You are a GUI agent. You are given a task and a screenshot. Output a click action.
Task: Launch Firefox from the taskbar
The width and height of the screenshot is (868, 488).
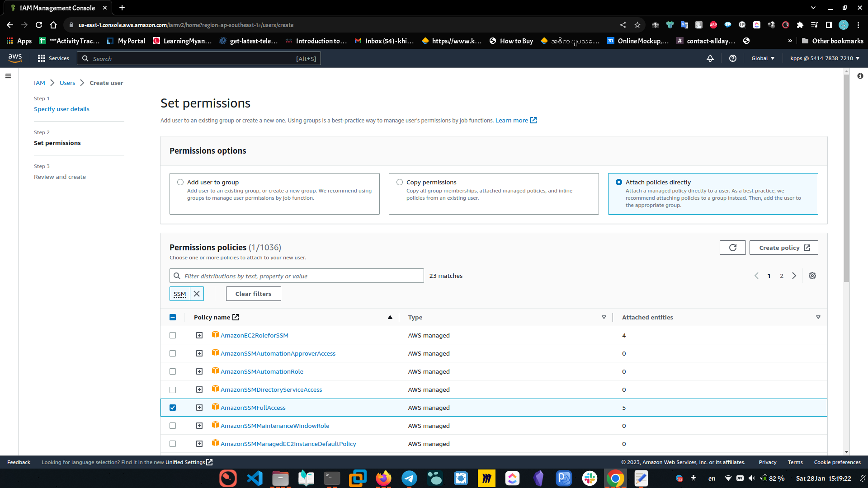pyautogui.click(x=383, y=478)
